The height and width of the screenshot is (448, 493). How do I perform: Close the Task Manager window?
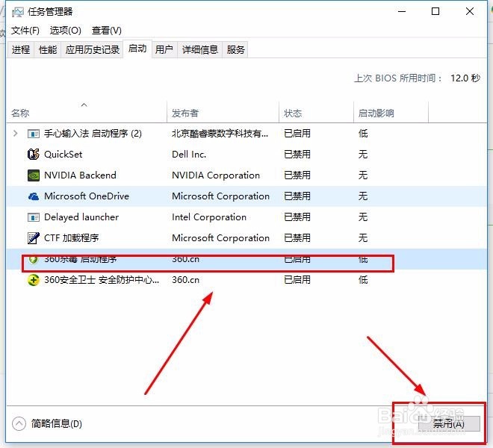click(x=470, y=12)
